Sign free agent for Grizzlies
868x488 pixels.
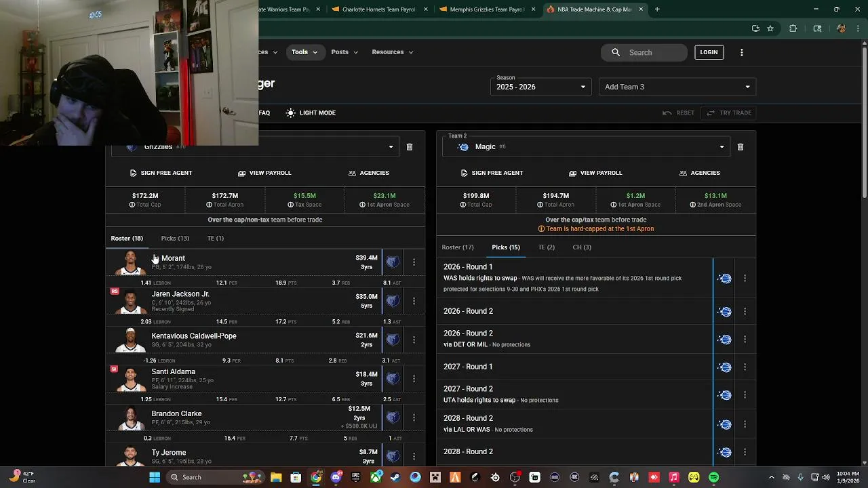[x=161, y=173]
